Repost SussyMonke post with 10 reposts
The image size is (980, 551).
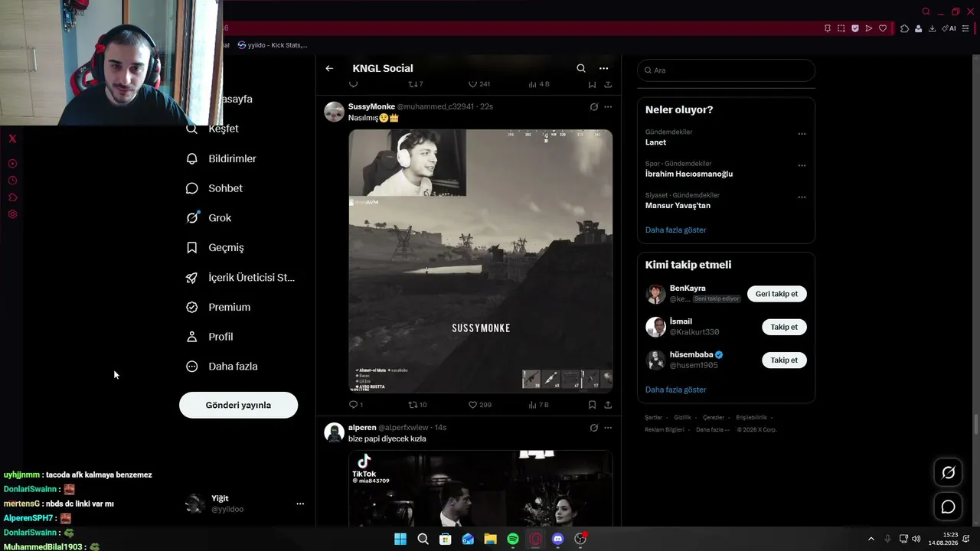click(x=417, y=405)
